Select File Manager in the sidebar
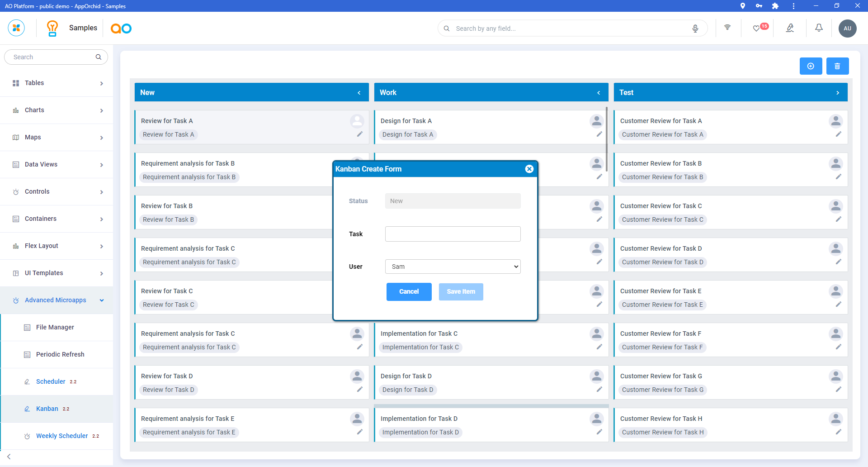 point(55,328)
